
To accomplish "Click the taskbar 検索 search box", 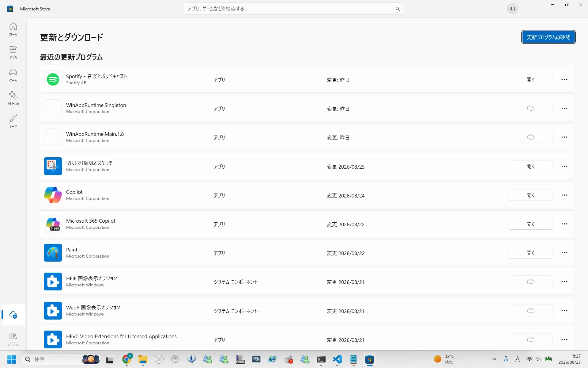I will (x=61, y=359).
